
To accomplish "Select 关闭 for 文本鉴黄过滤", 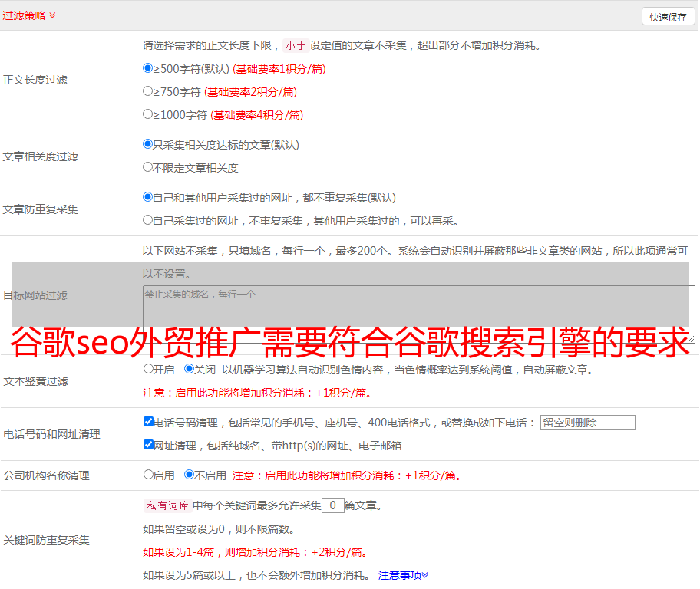I will 190,369.
